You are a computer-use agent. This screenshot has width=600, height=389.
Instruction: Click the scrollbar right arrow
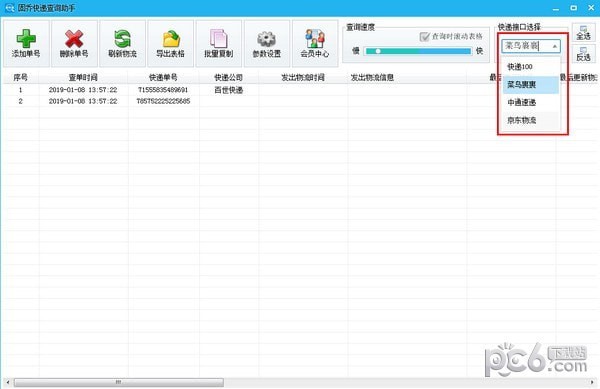pos(592,382)
